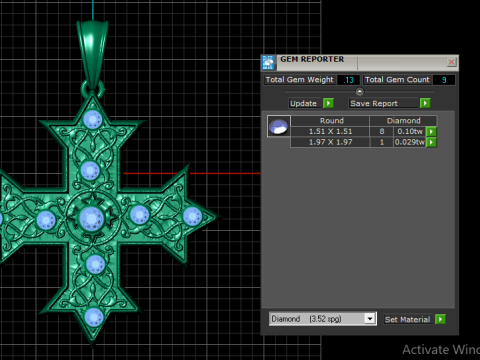480x360 pixels.
Task: Click the green arrow next to Save Report
Action: [425, 103]
